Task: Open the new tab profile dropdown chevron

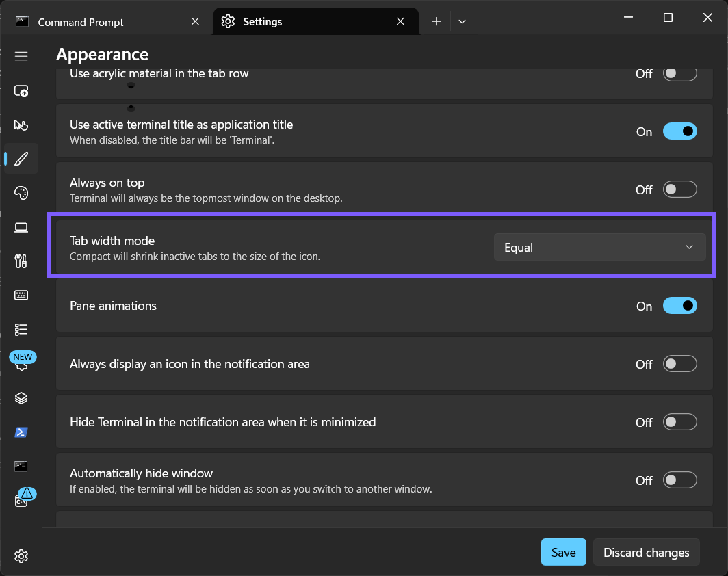Action: coord(462,21)
